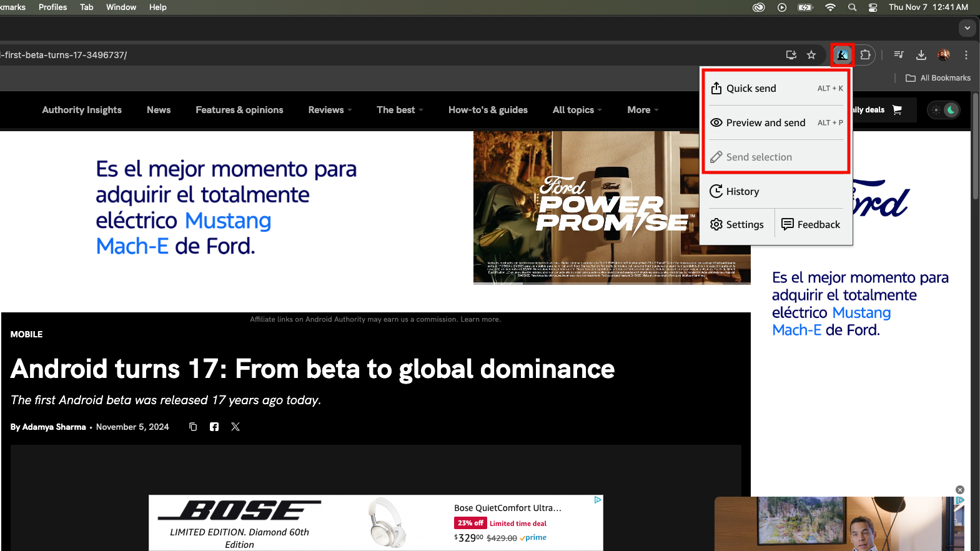980x551 pixels.
Task: Click the play-circle menu bar icon
Action: 782,7
